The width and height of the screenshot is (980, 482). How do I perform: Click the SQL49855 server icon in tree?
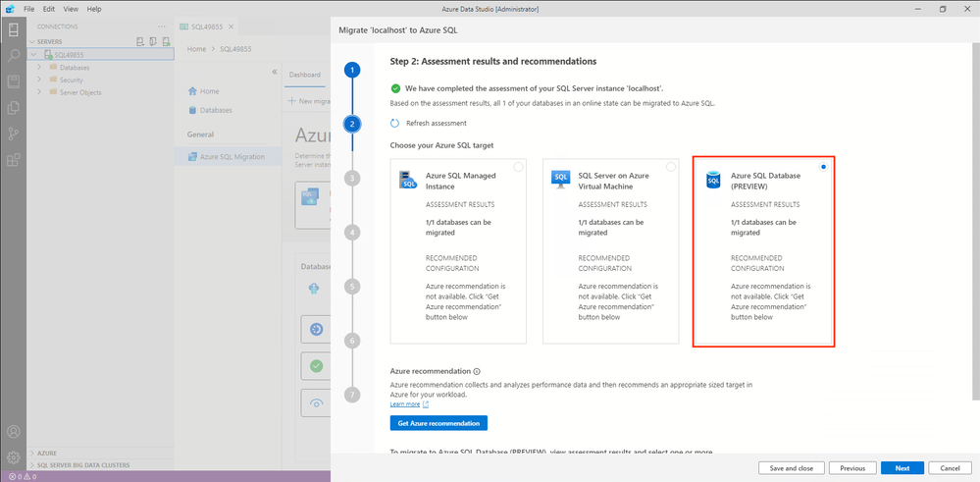(x=48, y=54)
